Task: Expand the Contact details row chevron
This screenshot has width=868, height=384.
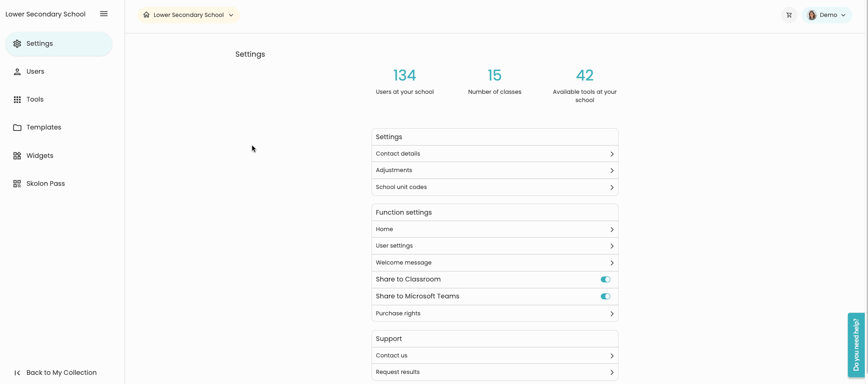Action: pyautogui.click(x=612, y=154)
